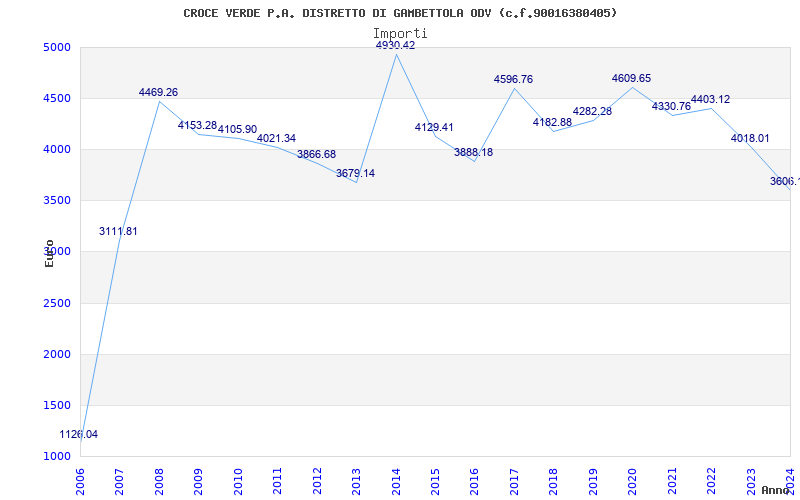The width and height of the screenshot is (800, 500).
Task: Select the 1500 Euro axis tick label
Action: [x=57, y=406]
